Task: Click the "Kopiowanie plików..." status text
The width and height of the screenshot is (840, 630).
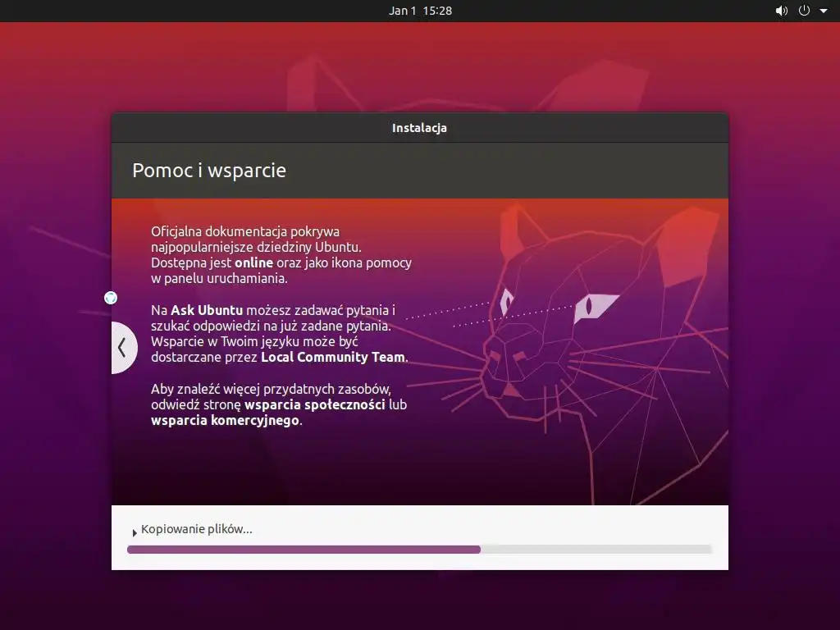Action: [197, 529]
